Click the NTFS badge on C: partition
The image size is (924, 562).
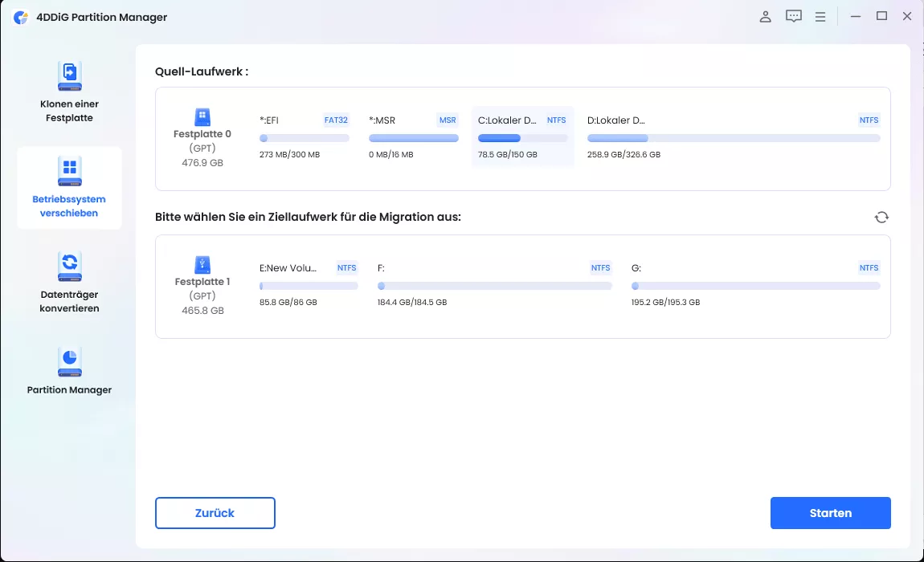pos(556,120)
